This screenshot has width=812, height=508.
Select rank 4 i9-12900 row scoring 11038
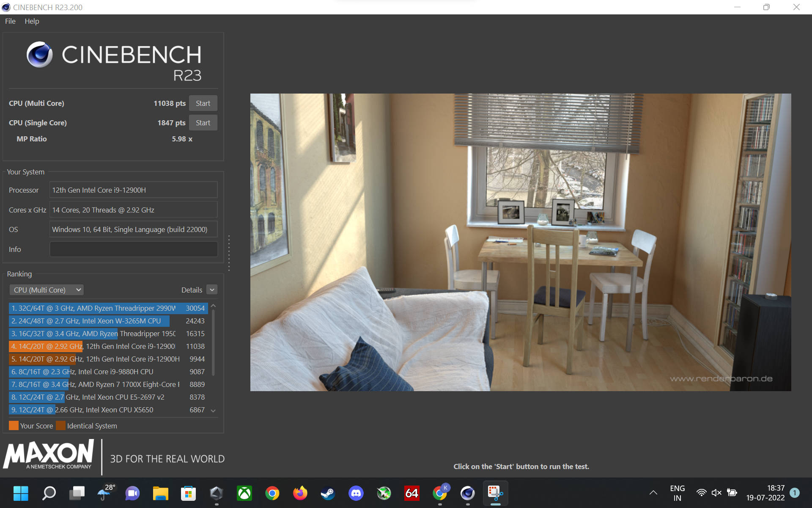pos(108,346)
